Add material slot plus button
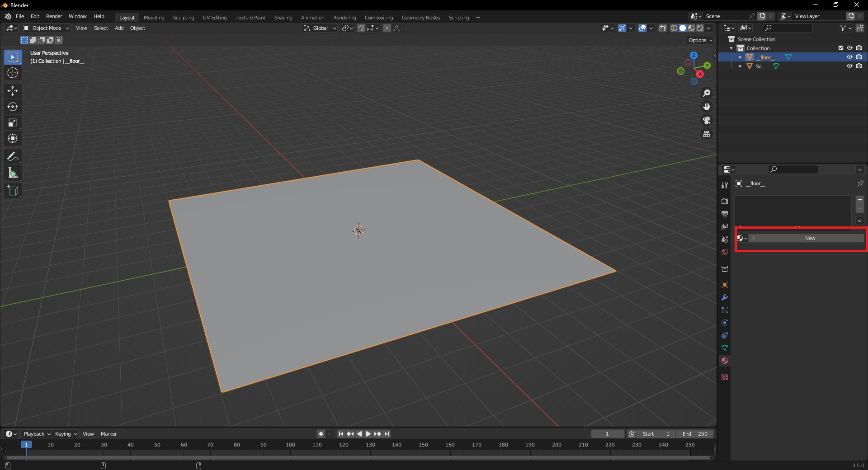The height and width of the screenshot is (470, 868). click(860, 200)
